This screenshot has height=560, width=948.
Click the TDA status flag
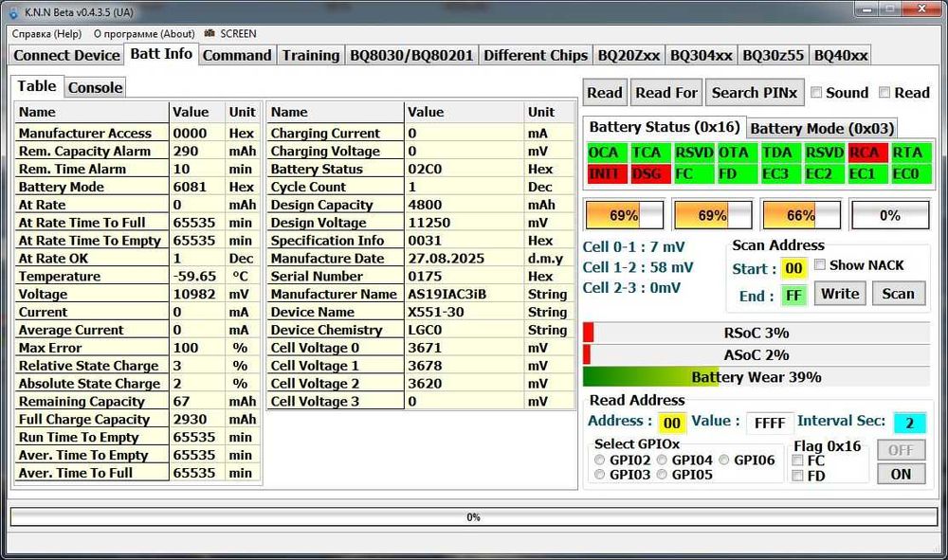click(780, 153)
